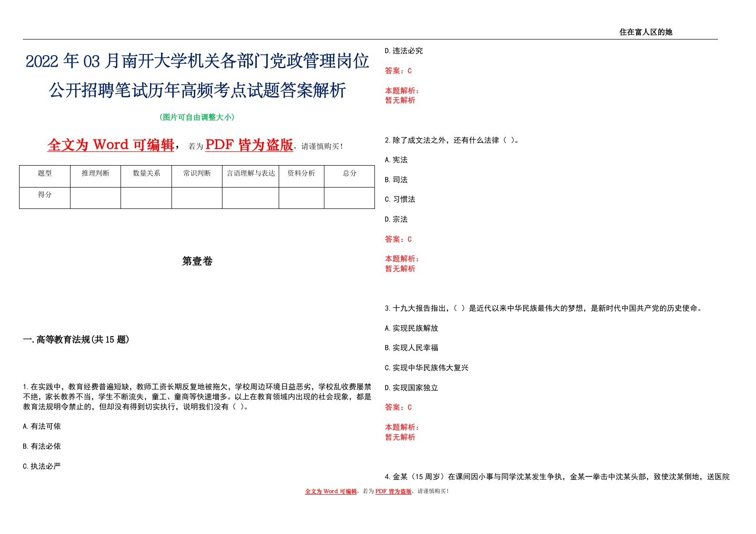756x534 pixels.
Task: Click the empty score cell under '总分'
Action: [x=350, y=198]
